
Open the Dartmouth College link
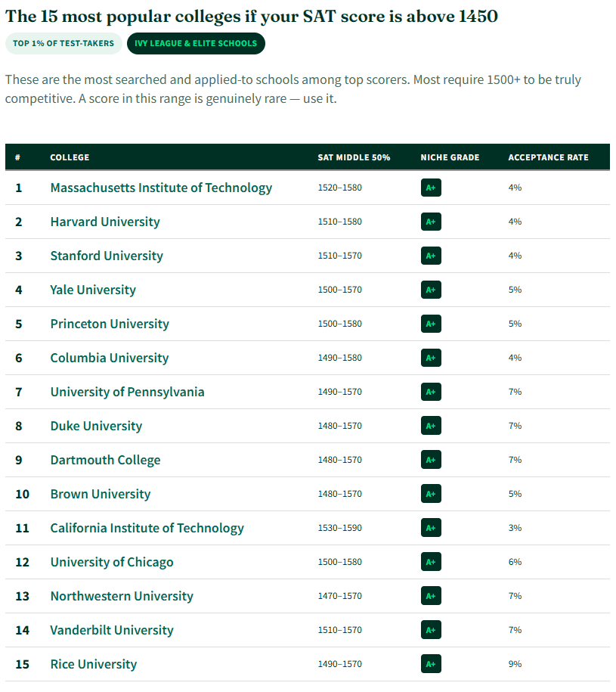point(105,460)
